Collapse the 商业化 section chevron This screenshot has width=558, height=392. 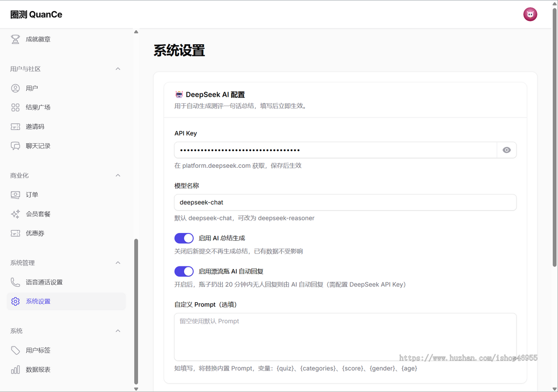[118, 175]
